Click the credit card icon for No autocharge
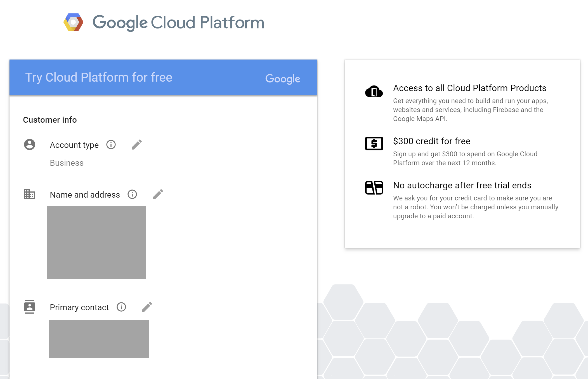The image size is (588, 379). point(374,188)
